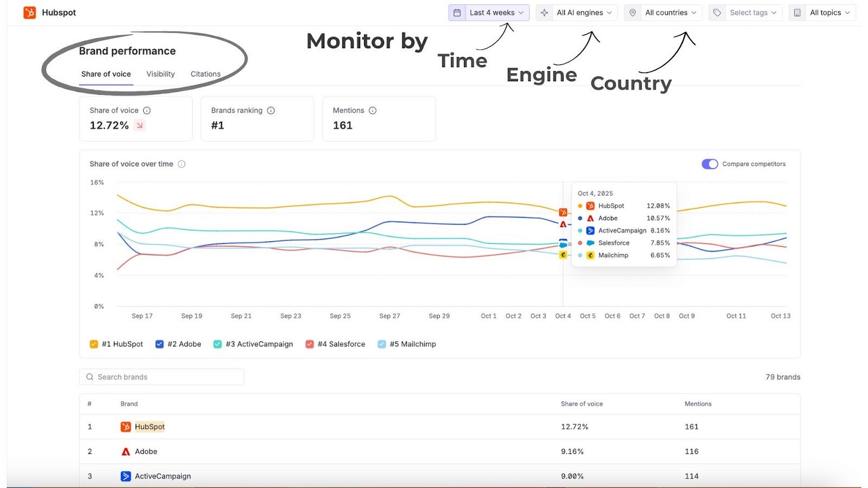Click the Oct 13 axis label
868x488 pixels.
pos(781,316)
